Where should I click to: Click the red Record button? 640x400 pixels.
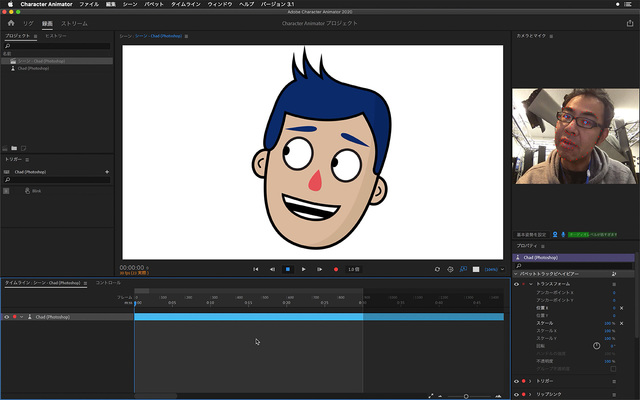[x=336, y=269]
